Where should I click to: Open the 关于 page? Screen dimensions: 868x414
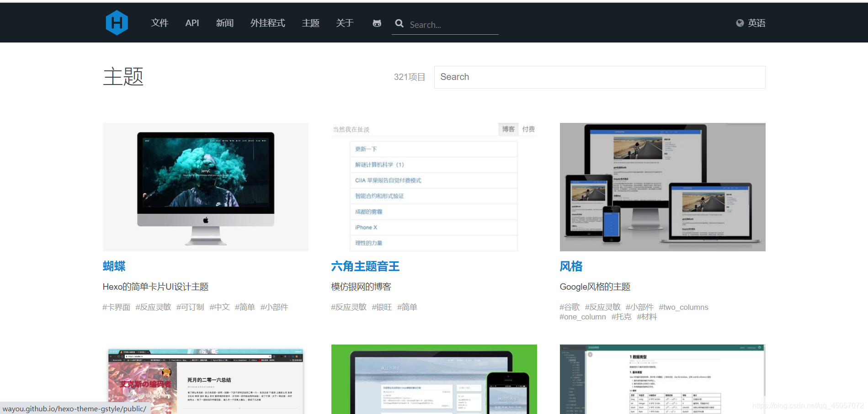[x=345, y=23]
